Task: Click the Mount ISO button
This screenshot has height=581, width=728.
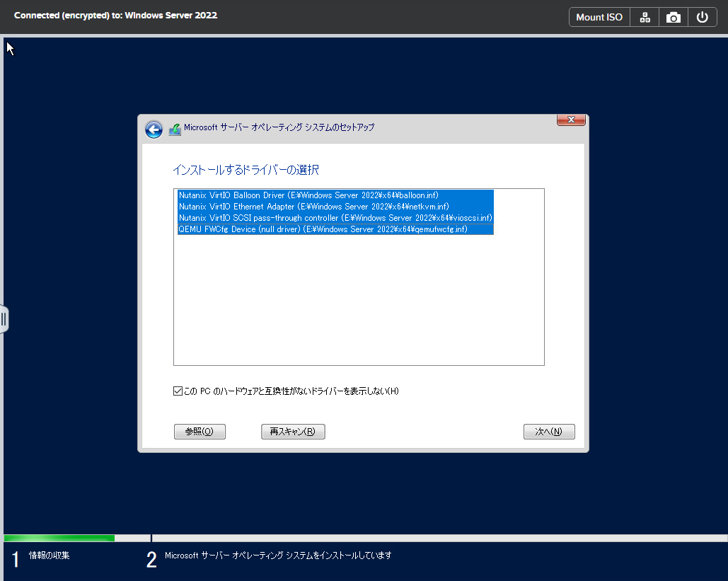Action: [599, 17]
